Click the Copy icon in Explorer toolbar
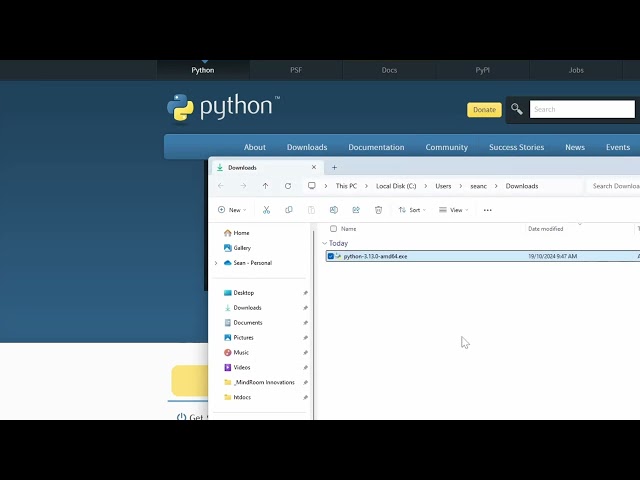The height and width of the screenshot is (480, 640). click(289, 210)
